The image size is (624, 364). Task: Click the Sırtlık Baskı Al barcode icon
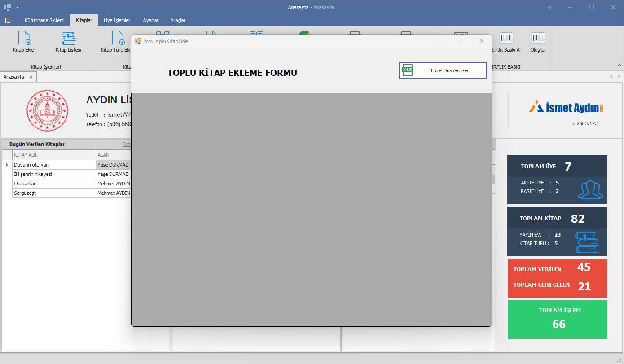coord(506,38)
